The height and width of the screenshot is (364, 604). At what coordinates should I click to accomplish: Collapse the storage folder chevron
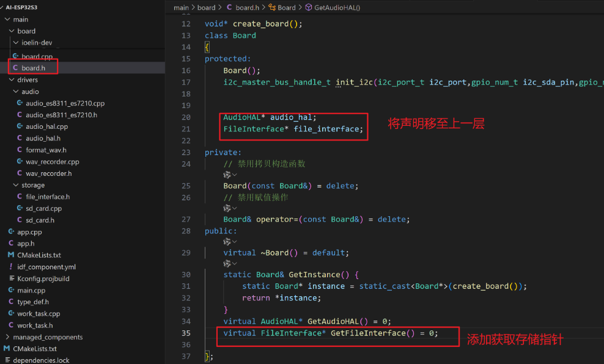click(16, 185)
